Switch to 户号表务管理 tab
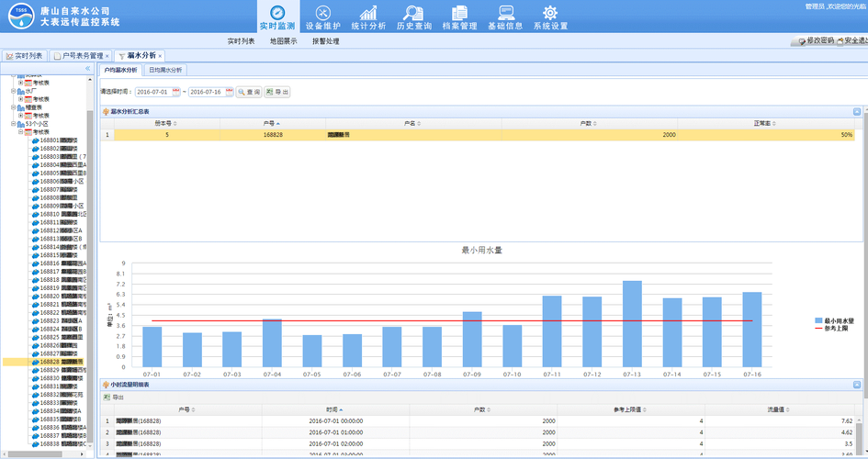Screen dimensions: 868x459 79,56
